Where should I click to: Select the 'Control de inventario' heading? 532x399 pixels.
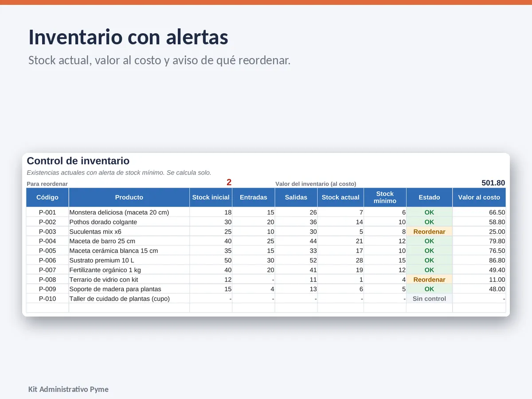point(78,161)
